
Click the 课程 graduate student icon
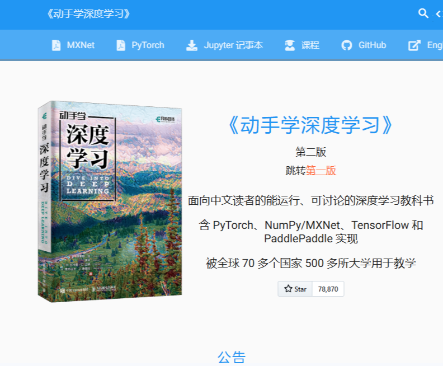290,45
